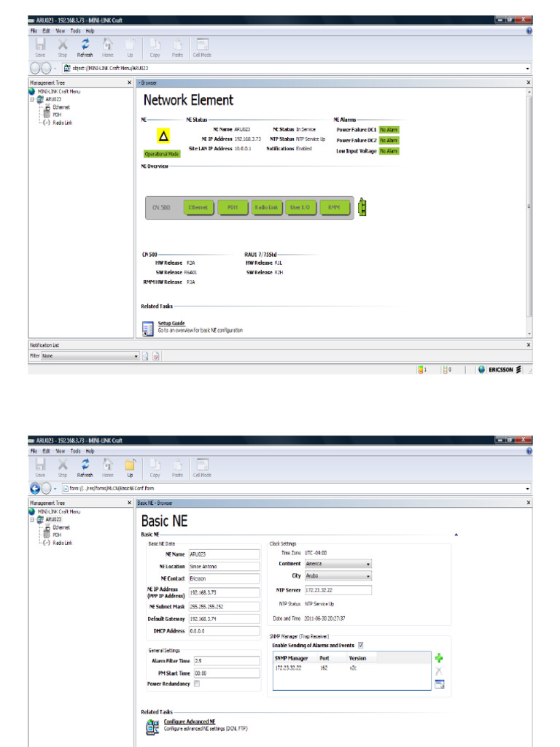Click Setup Guide document icon
The height and width of the screenshot is (747, 560).
[x=147, y=328]
